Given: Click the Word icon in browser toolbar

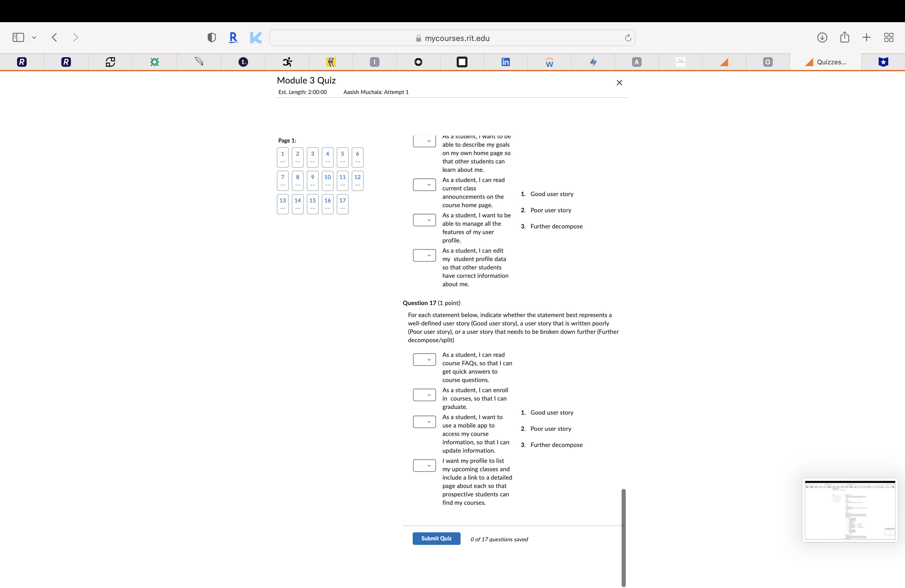Looking at the screenshot, I should pos(549,61).
